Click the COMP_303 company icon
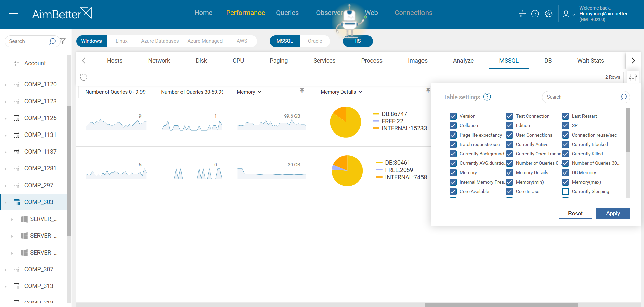Screen dimensions: 644x307 [17, 202]
